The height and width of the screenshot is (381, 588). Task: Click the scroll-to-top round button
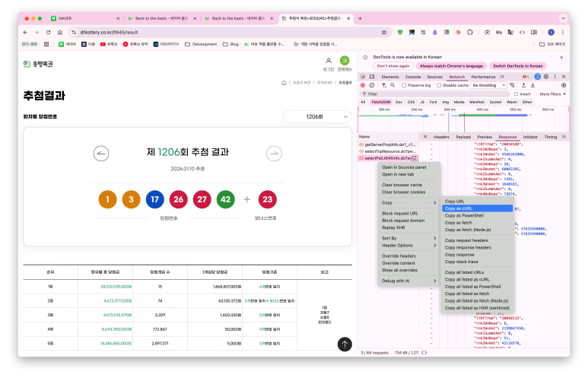coord(345,344)
